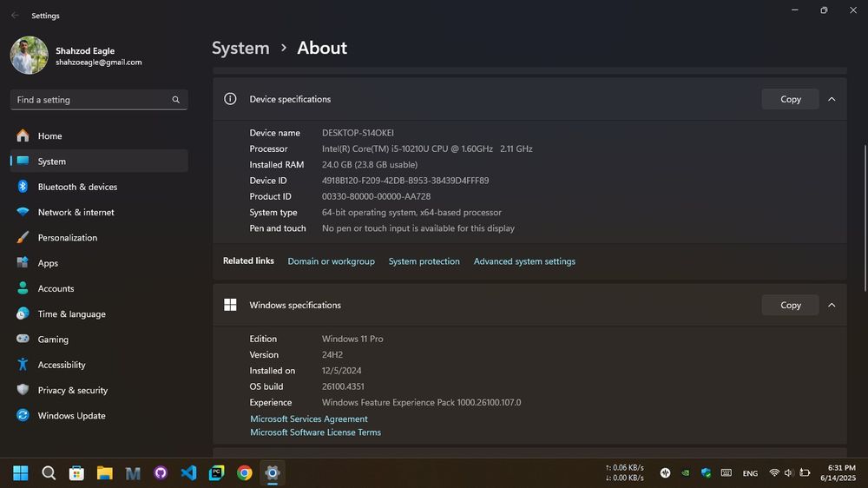Click the Device ID value text

click(405, 181)
